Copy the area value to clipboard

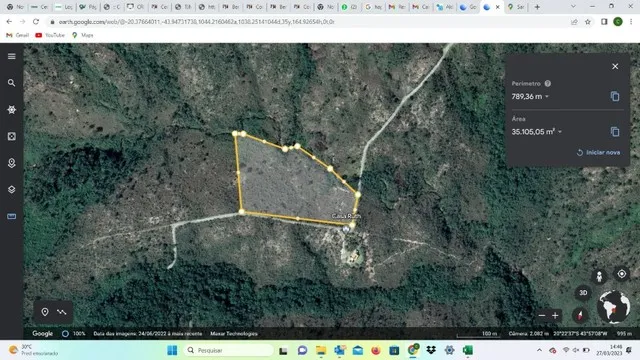615,131
